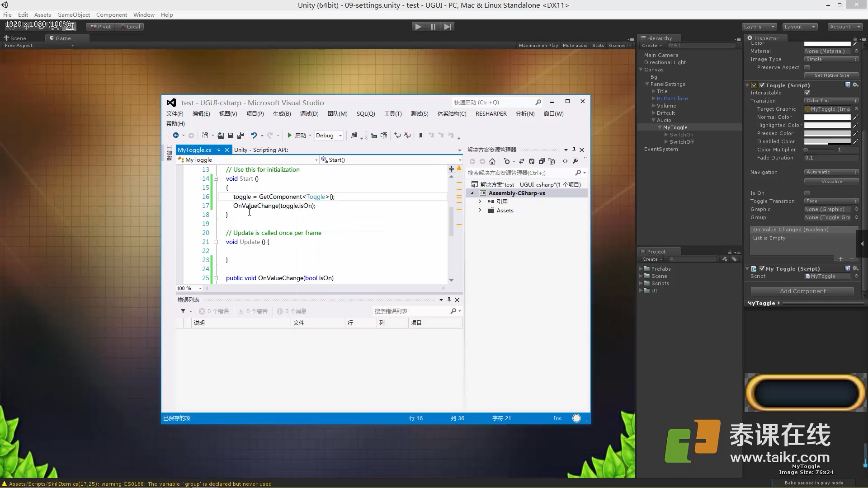Screen dimensions: 868x488
Task: Open Toggle Transition Fade dropdown
Action: coord(831,201)
